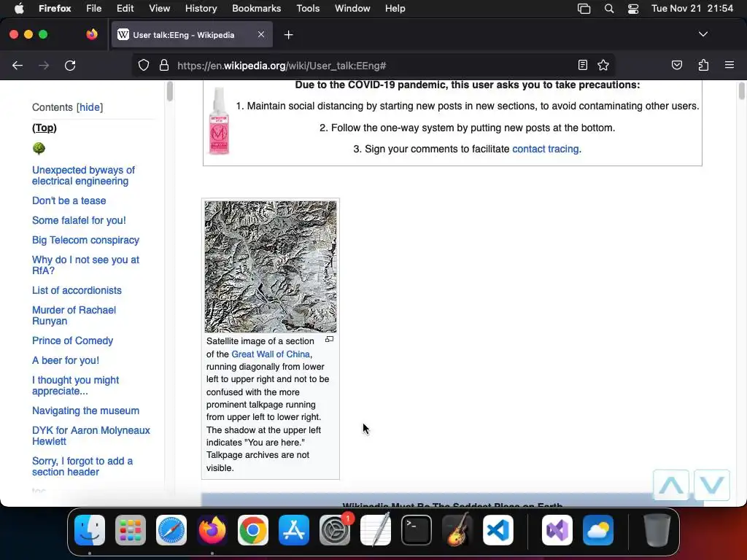Open the History menu

tap(201, 8)
